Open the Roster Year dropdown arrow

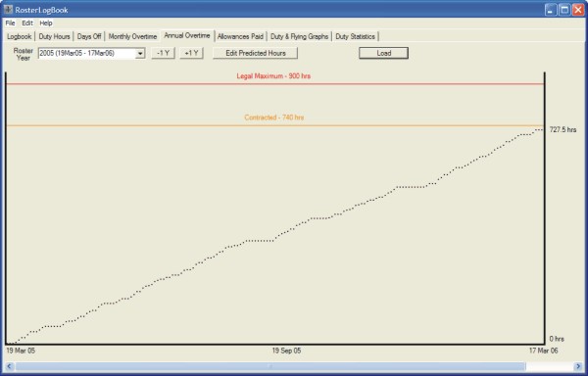(x=140, y=54)
